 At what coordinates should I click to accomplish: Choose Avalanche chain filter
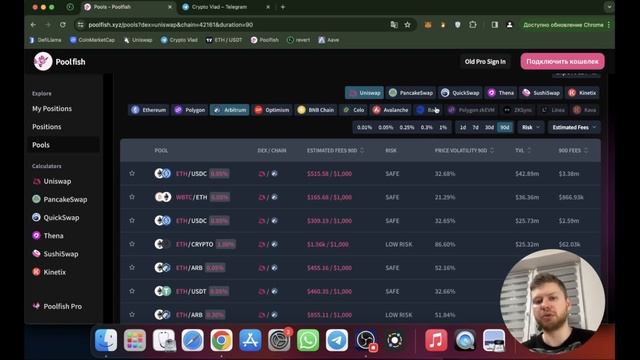coord(390,110)
